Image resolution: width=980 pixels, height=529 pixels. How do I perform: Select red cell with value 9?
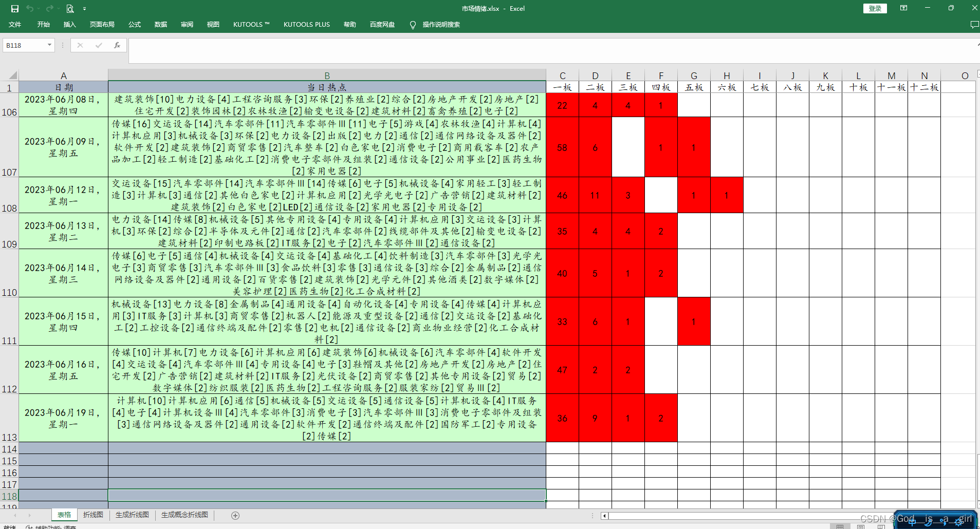pos(595,418)
